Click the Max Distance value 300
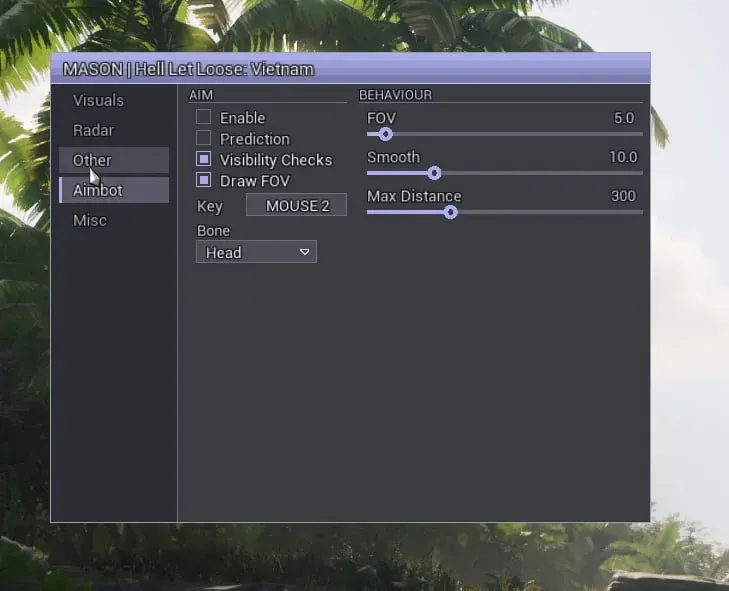This screenshot has width=729, height=591. (x=623, y=196)
